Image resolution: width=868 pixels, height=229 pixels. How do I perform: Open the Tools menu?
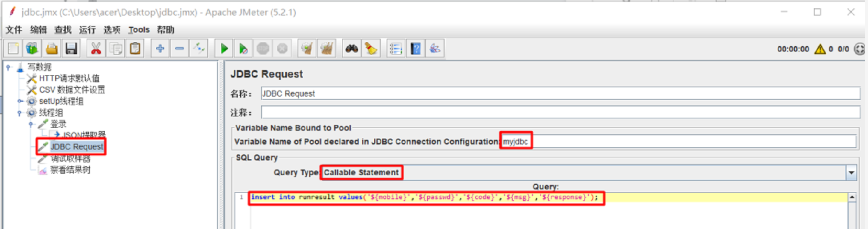[x=139, y=30]
